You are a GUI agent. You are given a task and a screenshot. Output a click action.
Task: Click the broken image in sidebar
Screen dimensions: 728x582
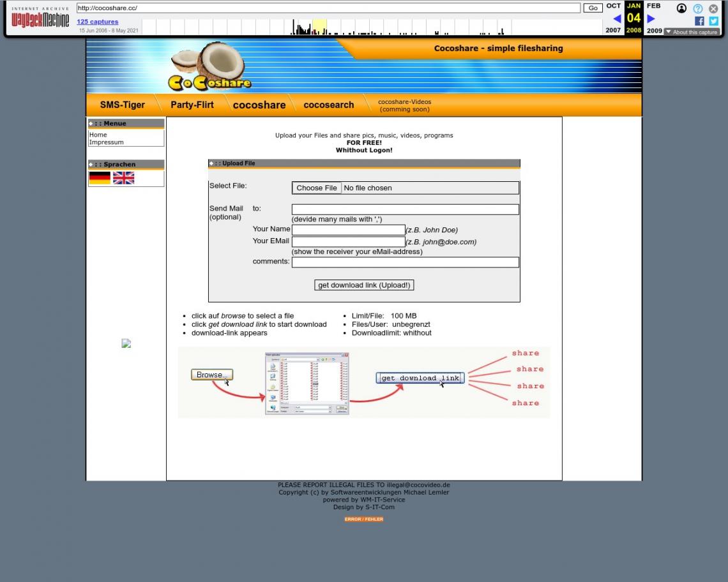click(126, 343)
